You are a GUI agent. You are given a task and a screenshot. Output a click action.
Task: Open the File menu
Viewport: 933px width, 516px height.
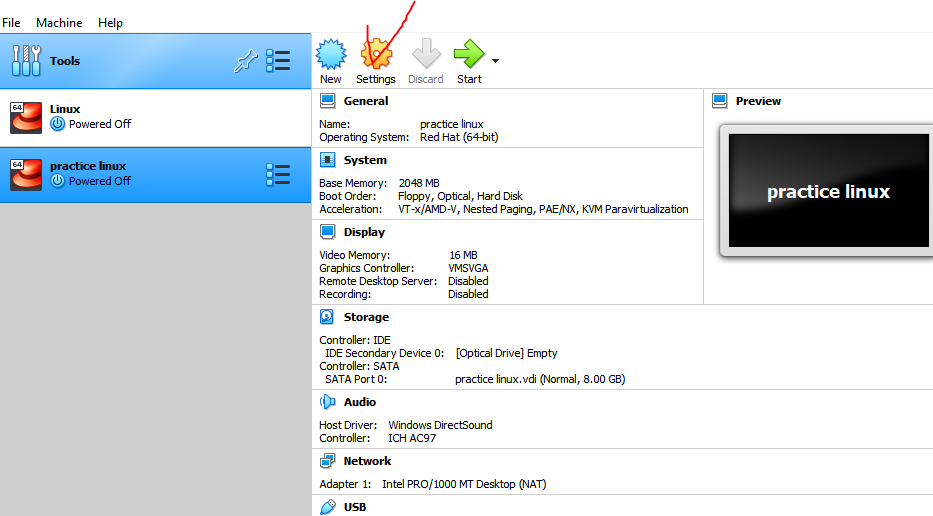point(11,23)
